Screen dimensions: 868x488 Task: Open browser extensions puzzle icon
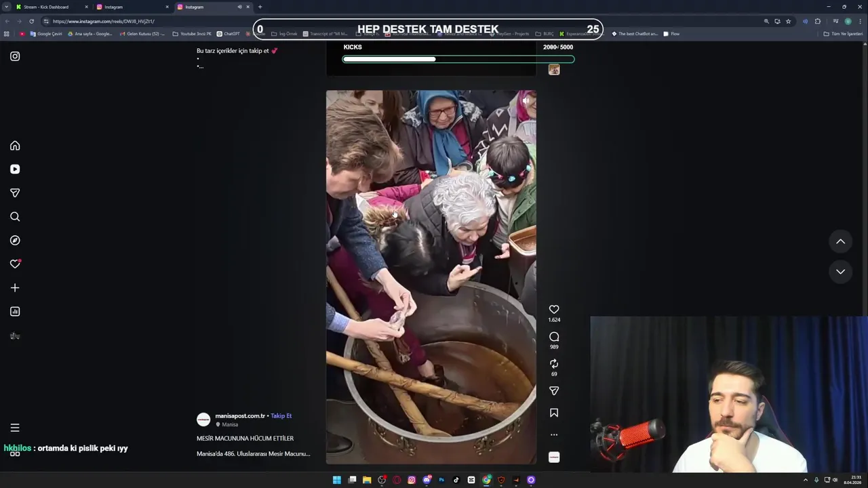coord(817,21)
